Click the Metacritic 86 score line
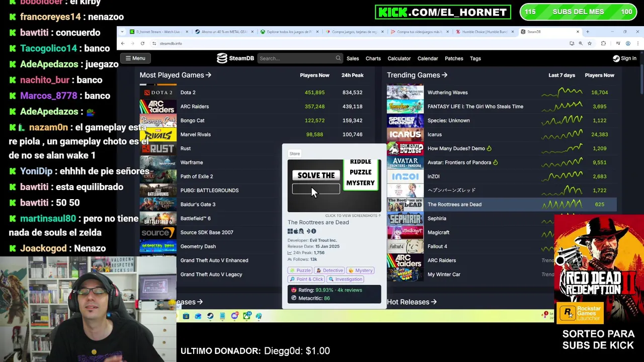The height and width of the screenshot is (362, 644). pos(310,298)
